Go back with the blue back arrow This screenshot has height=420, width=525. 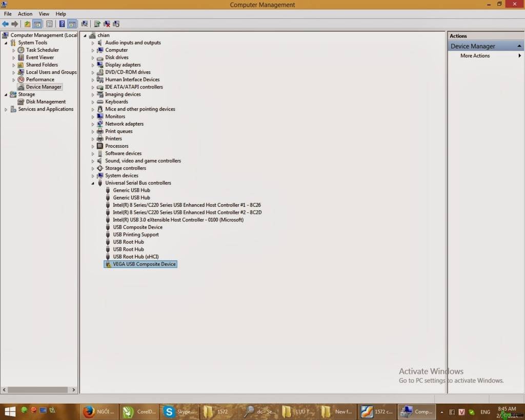tap(5, 24)
